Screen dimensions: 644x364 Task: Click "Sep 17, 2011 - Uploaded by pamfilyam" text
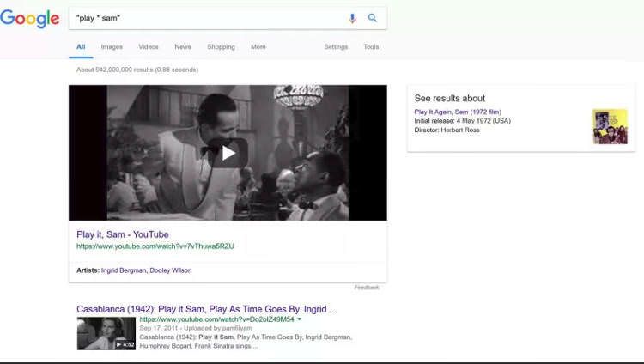point(196,328)
